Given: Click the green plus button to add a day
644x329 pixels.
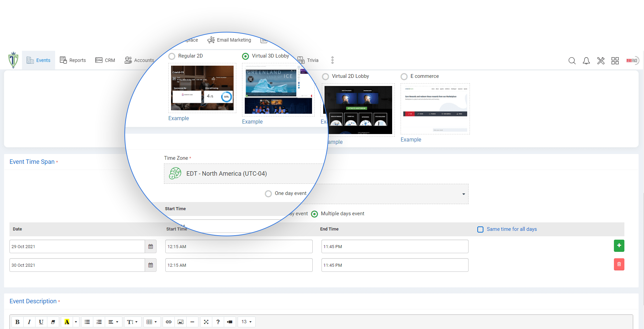Looking at the screenshot, I should point(619,246).
